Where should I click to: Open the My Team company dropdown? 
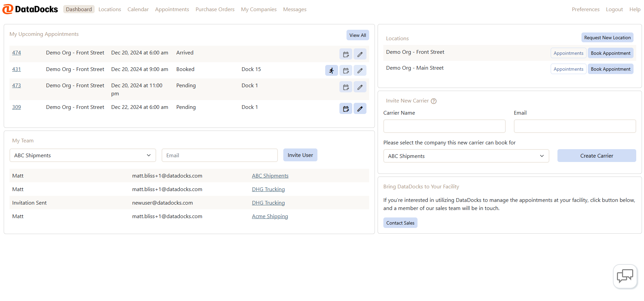point(83,155)
